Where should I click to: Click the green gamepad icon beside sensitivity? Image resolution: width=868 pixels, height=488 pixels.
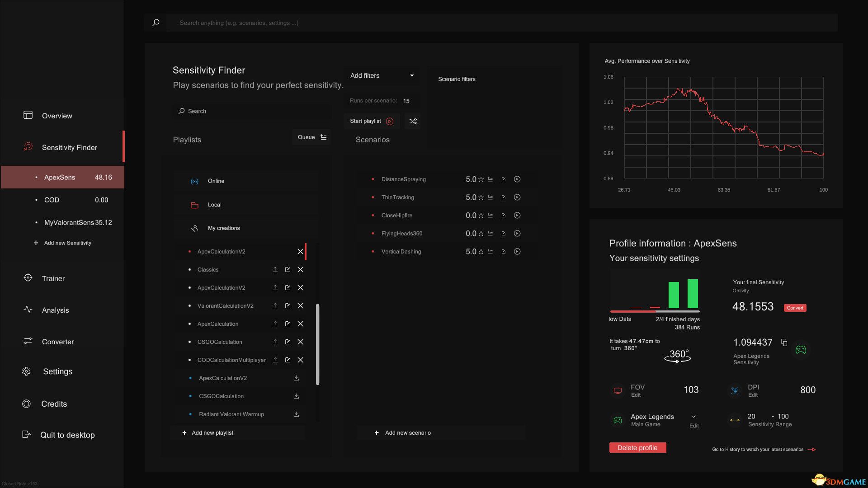pyautogui.click(x=801, y=350)
